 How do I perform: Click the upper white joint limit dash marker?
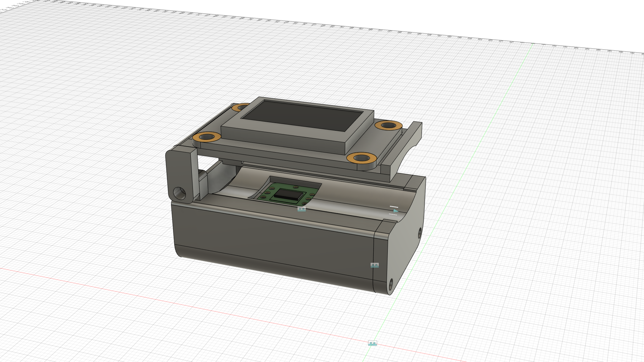(x=394, y=207)
